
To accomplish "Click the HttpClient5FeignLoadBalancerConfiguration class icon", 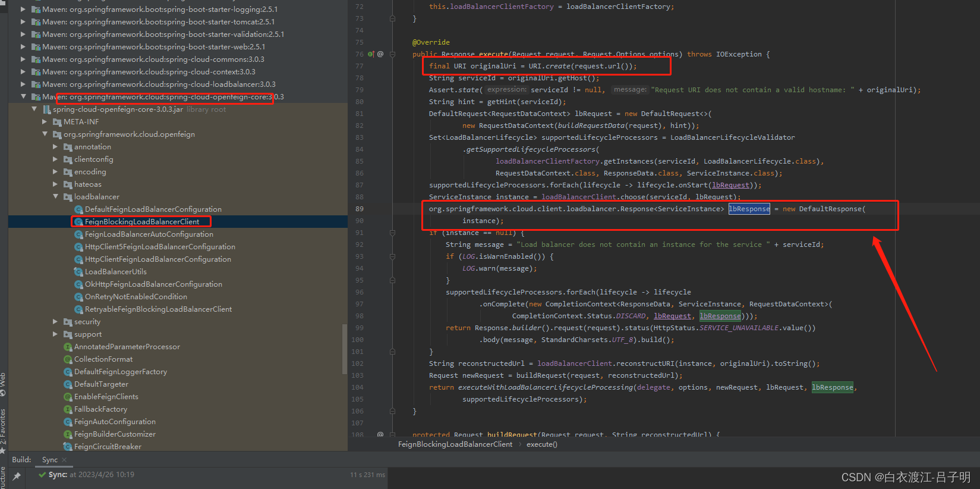I will tap(78, 247).
